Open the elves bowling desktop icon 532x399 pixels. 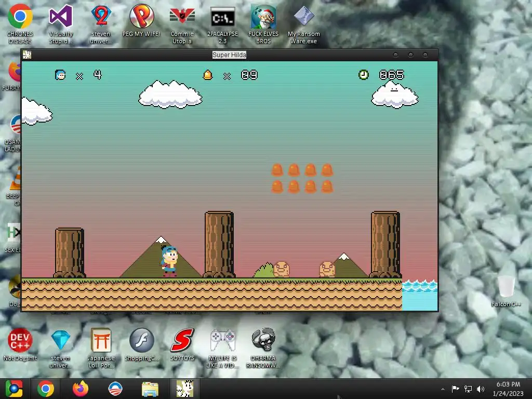pos(263,24)
